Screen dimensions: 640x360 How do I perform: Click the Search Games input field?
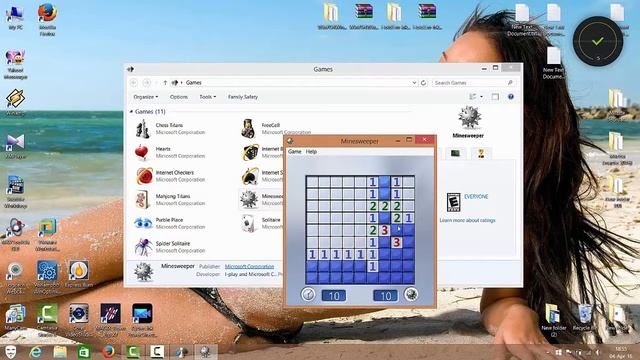coord(473,83)
